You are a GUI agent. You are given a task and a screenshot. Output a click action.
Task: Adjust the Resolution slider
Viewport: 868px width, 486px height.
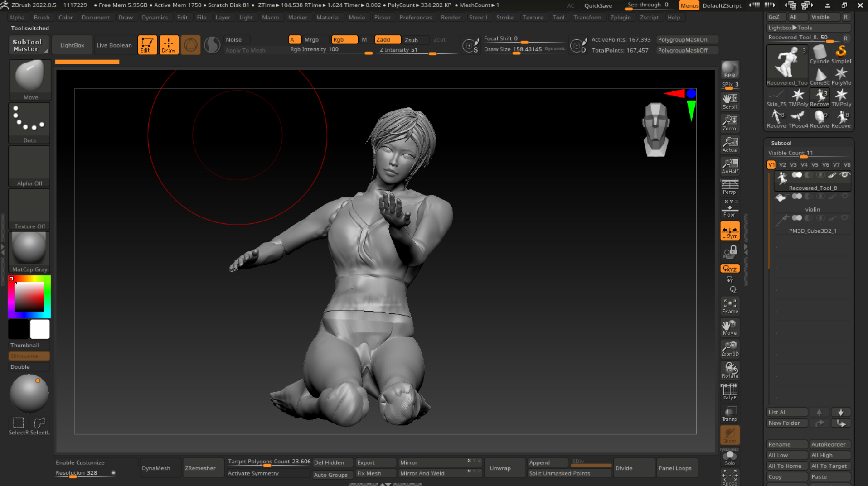tap(85, 473)
